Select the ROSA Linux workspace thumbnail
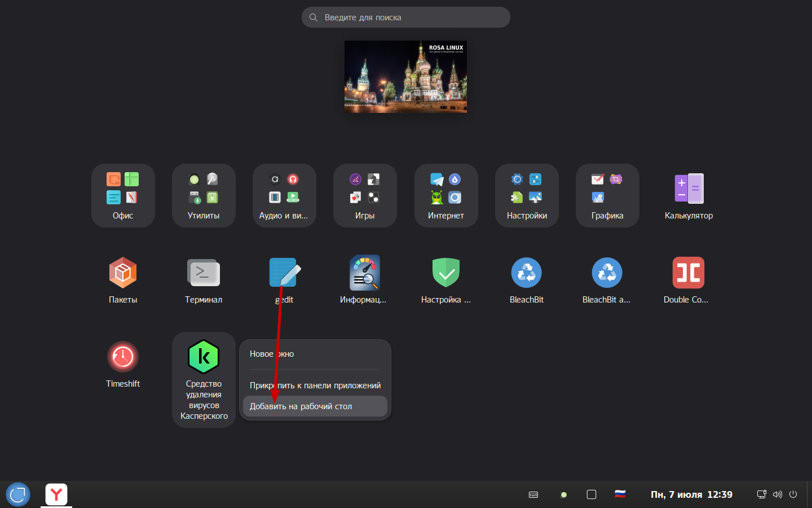Viewport: 812px width, 508px height. (405, 77)
